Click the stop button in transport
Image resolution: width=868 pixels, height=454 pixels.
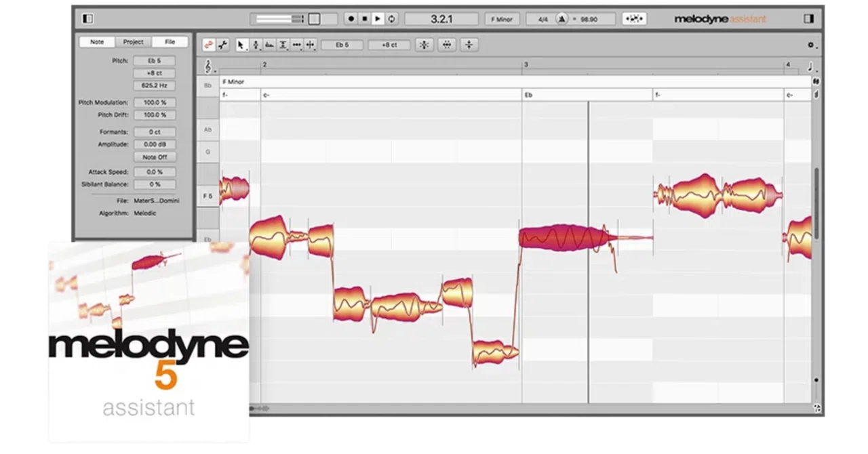(365, 19)
